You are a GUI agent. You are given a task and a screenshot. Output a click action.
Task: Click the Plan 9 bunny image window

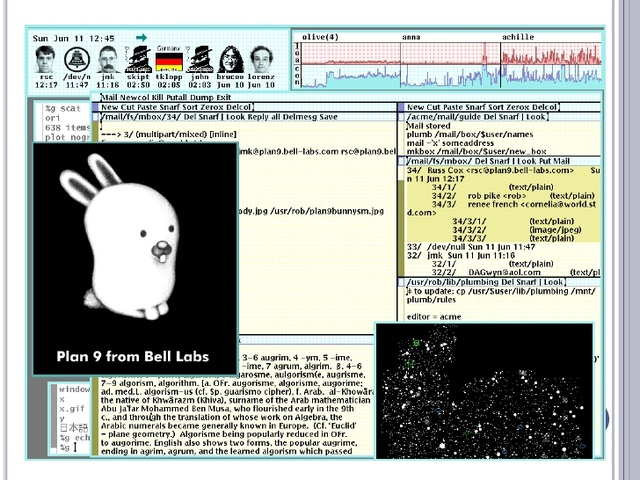point(135,258)
